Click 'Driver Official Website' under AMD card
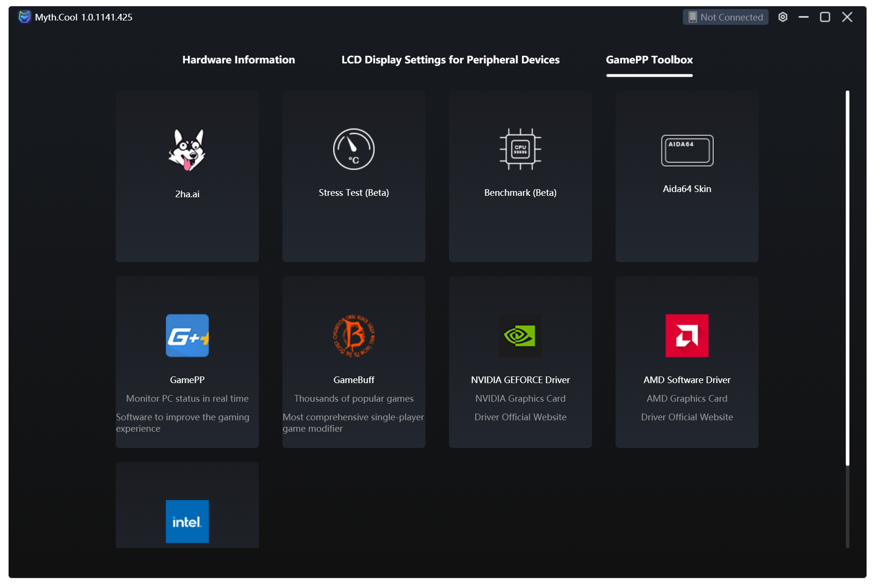The height and width of the screenshot is (588, 878). click(x=687, y=417)
